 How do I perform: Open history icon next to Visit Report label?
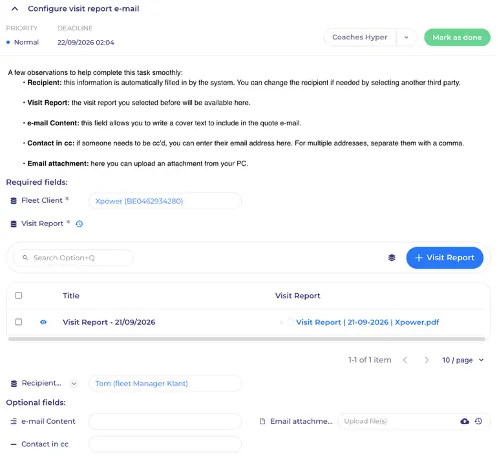pos(79,224)
